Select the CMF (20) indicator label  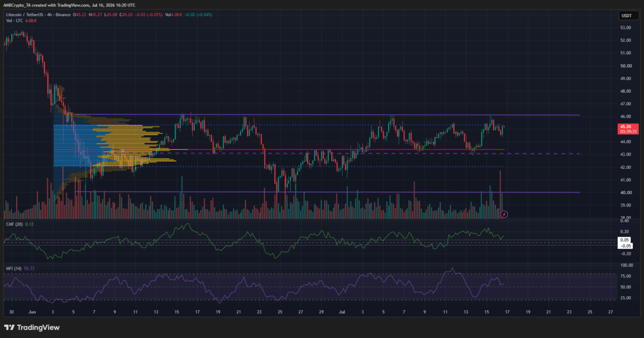(15, 224)
